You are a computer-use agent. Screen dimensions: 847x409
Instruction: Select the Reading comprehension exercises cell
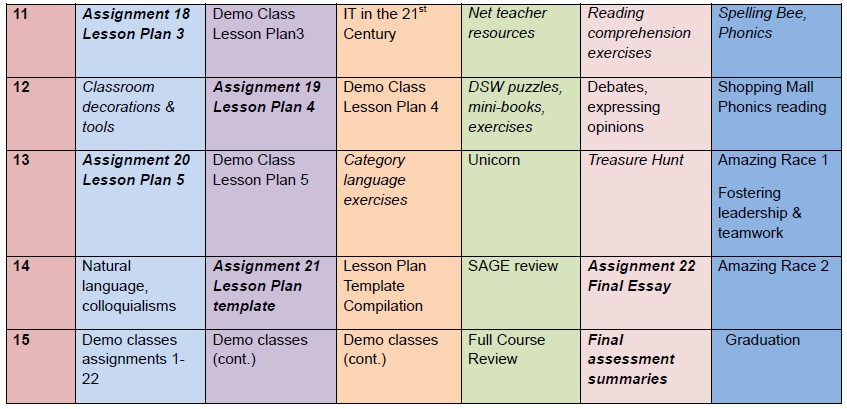point(646,41)
